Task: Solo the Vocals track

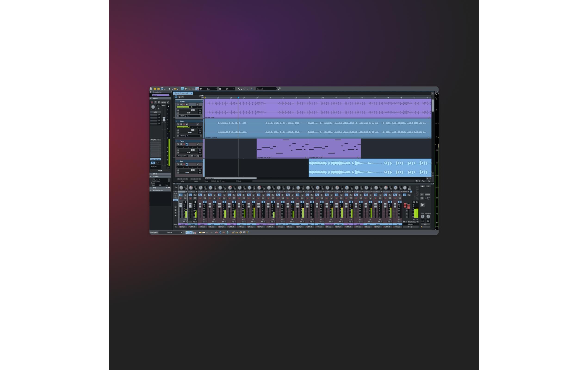Action: click(178, 124)
